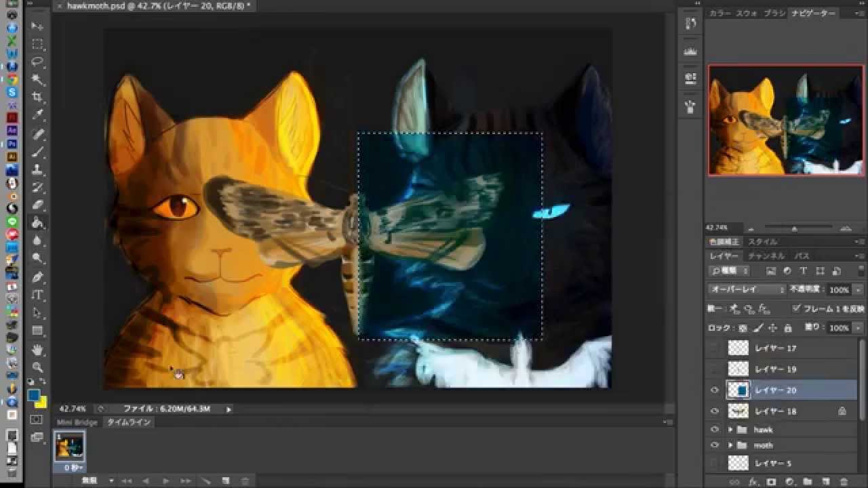Select the Path Selection tool

(x=37, y=313)
